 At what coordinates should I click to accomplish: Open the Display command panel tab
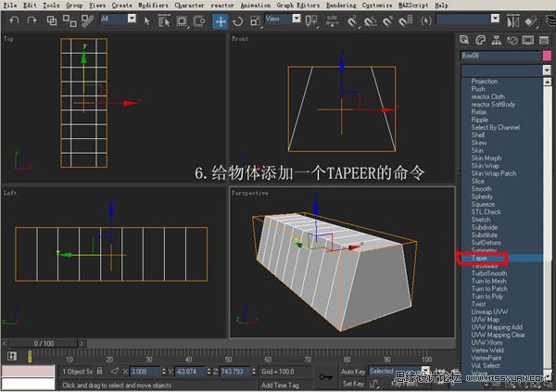(x=528, y=40)
